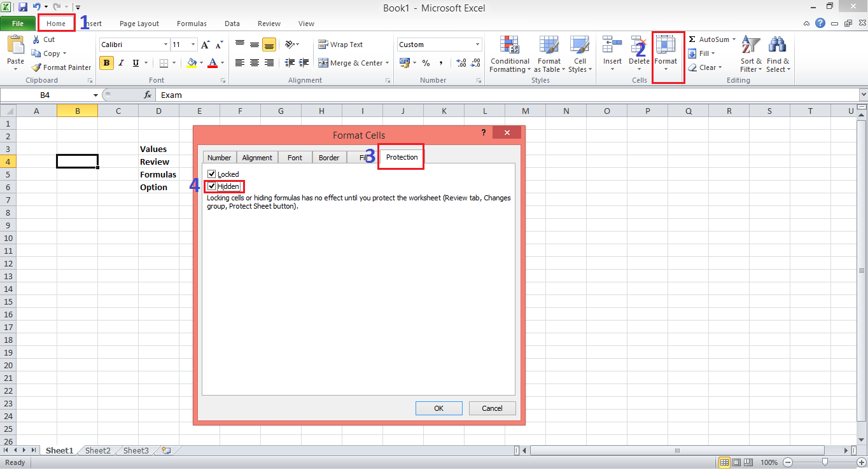Image resolution: width=868 pixels, height=470 pixels.
Task: Open Conditional Formatting options
Action: click(509, 54)
